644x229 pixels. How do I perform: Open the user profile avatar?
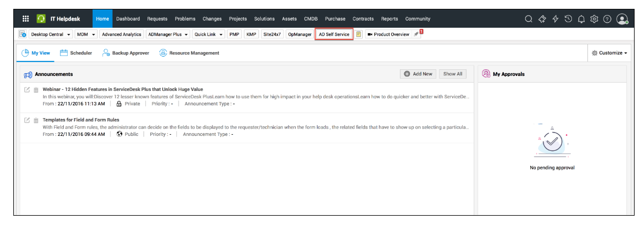tap(622, 19)
